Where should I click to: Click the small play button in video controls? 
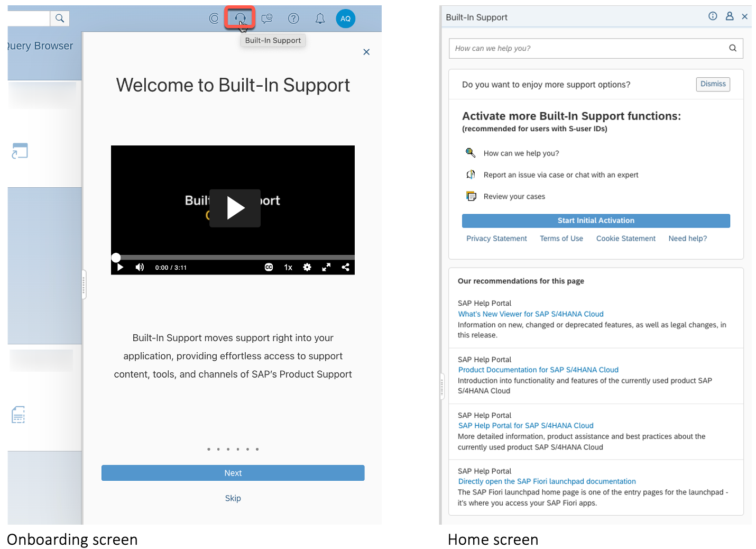click(120, 267)
